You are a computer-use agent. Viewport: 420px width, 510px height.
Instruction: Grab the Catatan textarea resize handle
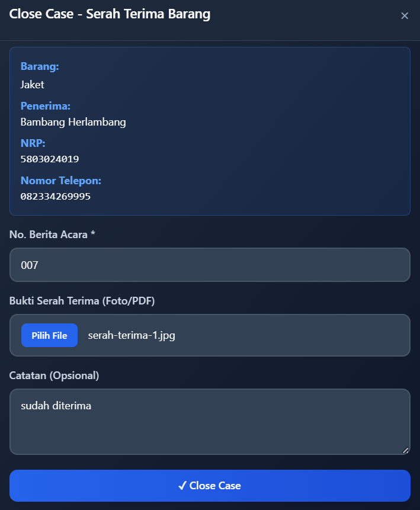pyautogui.click(x=405, y=450)
